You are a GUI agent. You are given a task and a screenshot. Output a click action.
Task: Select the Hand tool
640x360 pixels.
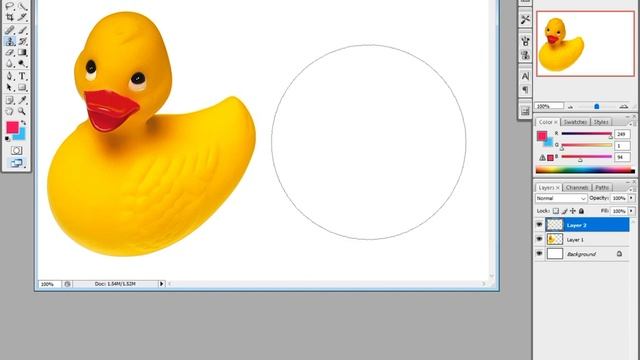coord(10,111)
